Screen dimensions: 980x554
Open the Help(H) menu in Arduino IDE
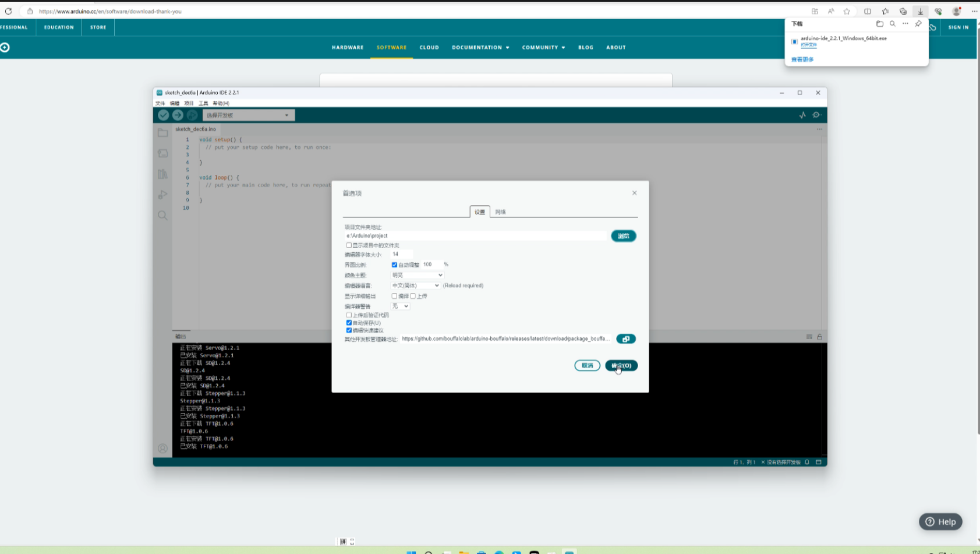[221, 103]
